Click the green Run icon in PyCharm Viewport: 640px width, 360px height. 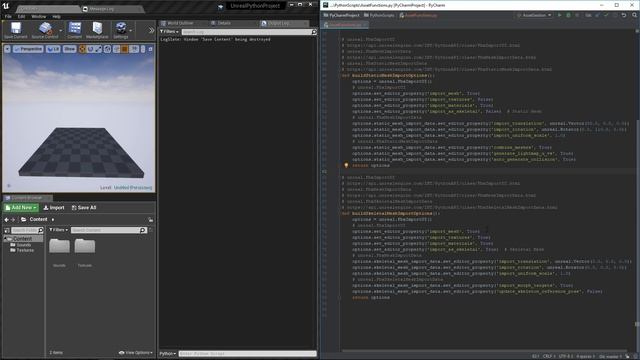(559, 15)
